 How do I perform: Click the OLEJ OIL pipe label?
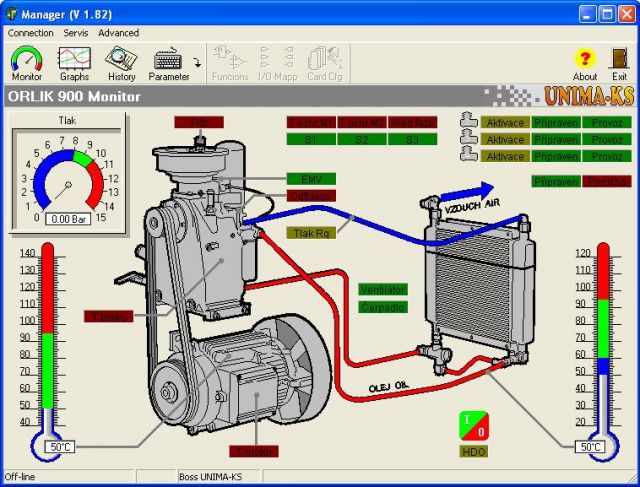(x=389, y=387)
